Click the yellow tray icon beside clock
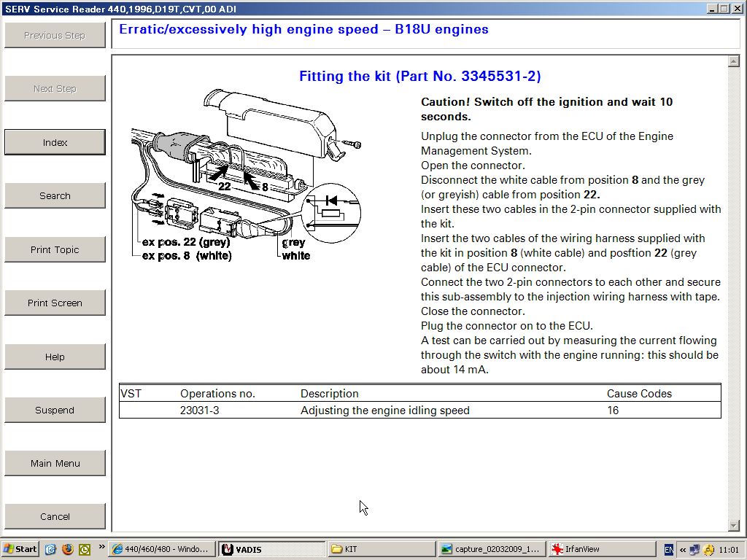The width and height of the screenshot is (747, 560). [708, 550]
